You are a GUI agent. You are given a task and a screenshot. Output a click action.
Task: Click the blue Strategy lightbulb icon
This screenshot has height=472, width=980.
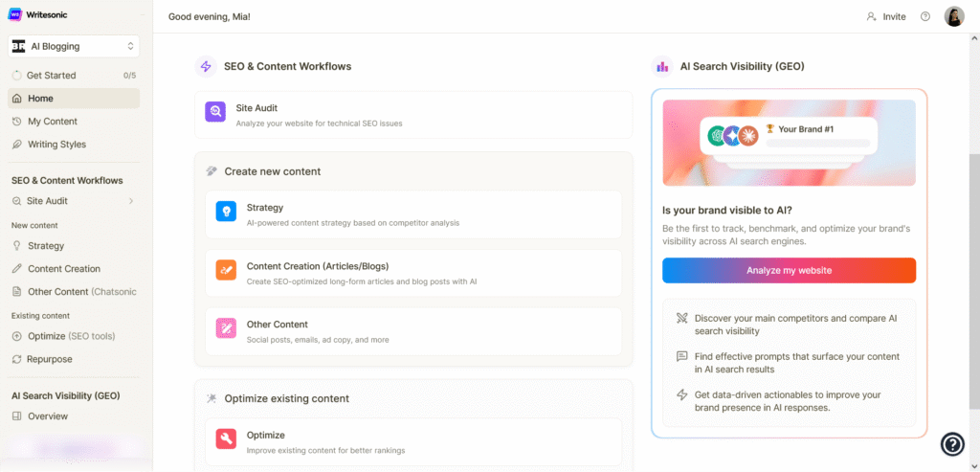coord(226,213)
